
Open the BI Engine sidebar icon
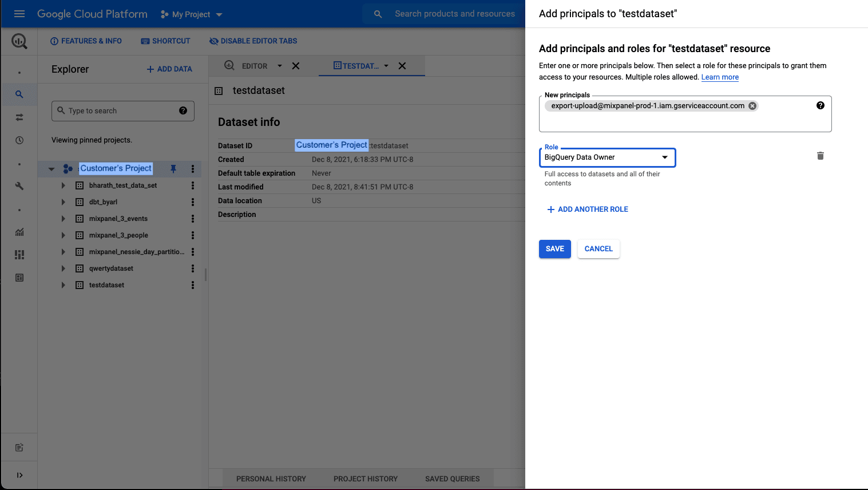click(x=19, y=277)
